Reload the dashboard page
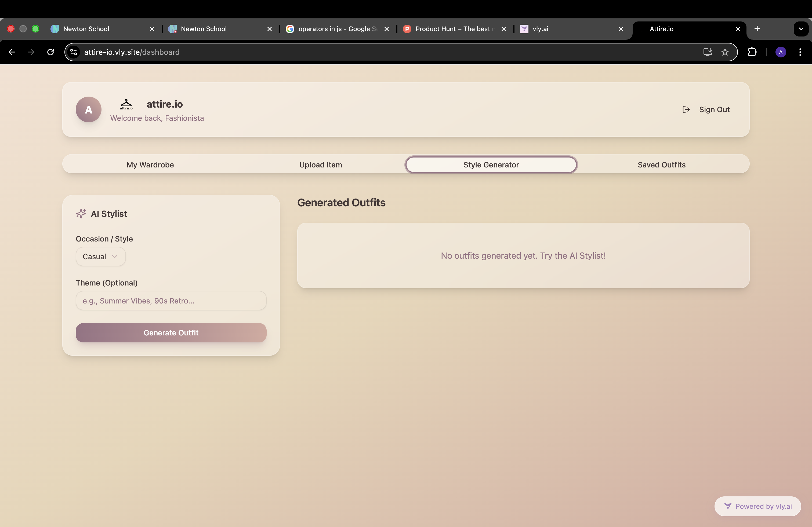The width and height of the screenshot is (812, 527). tap(50, 52)
